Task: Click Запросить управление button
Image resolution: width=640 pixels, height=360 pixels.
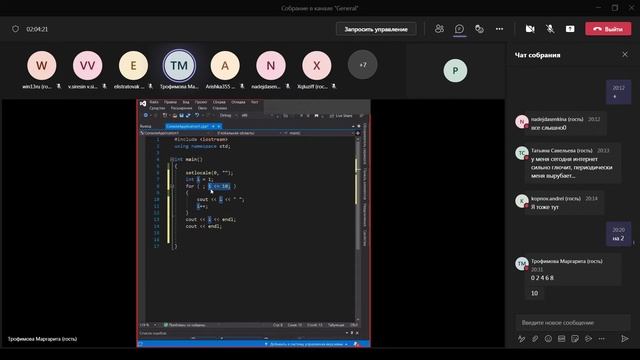Action: [x=376, y=29]
